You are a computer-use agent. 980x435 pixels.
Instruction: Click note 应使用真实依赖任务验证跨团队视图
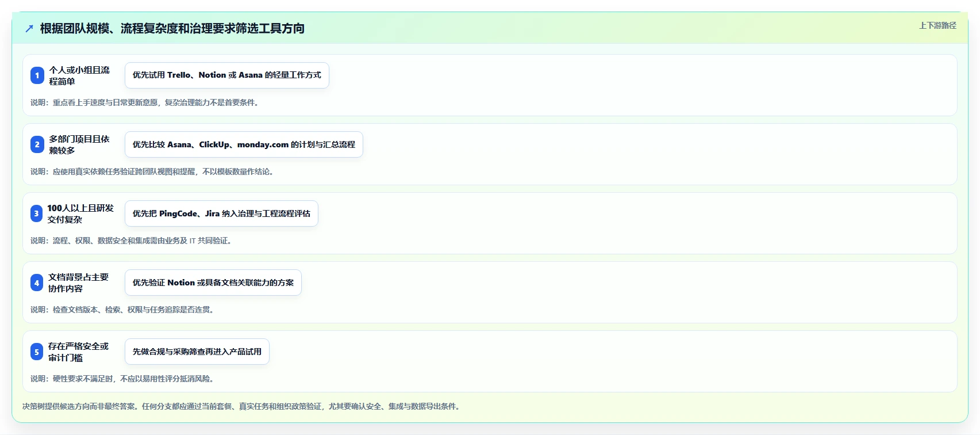click(x=152, y=171)
